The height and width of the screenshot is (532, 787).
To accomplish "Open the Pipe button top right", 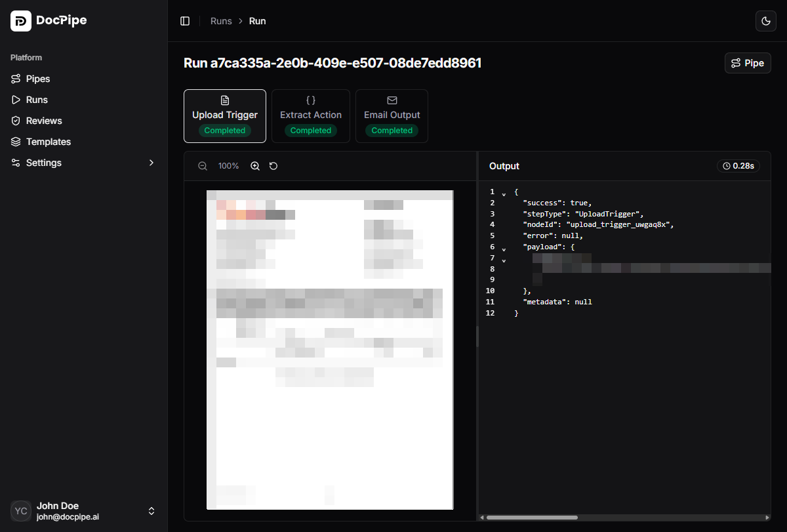I will click(747, 63).
